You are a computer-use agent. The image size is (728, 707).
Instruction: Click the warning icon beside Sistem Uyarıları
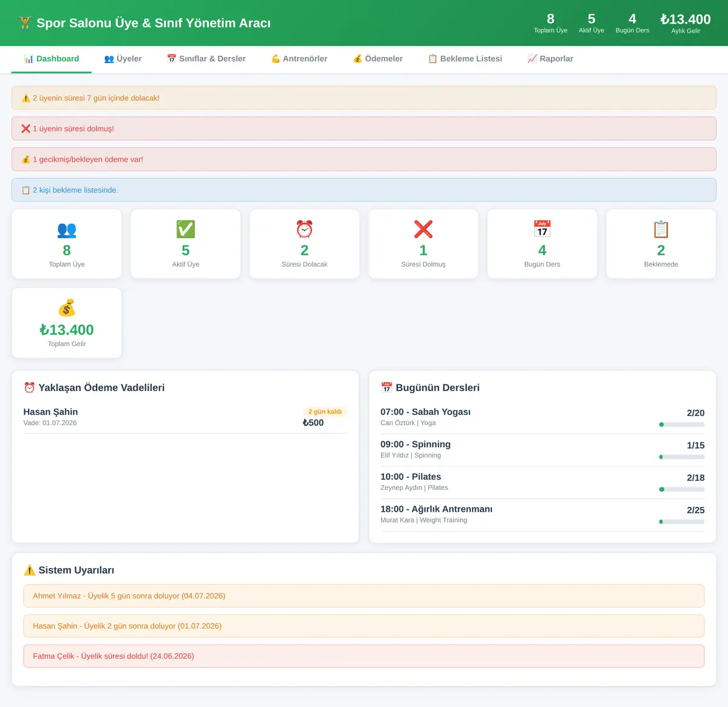coord(29,570)
